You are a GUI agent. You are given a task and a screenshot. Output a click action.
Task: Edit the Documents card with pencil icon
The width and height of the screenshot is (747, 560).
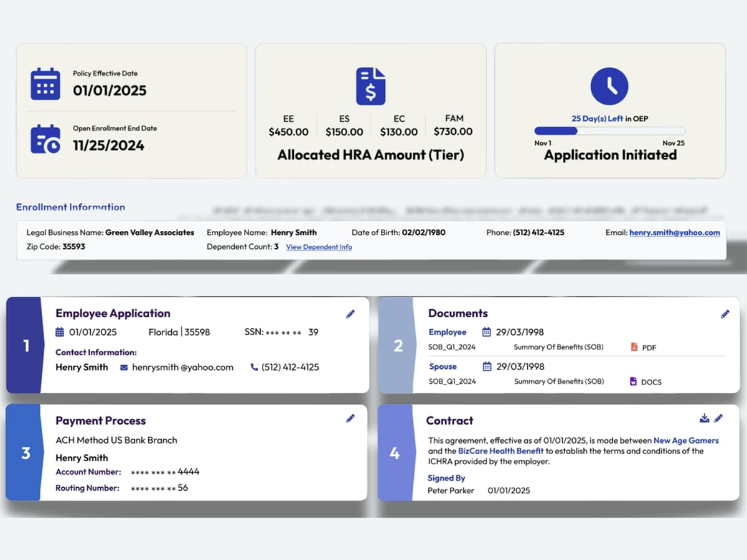725,314
